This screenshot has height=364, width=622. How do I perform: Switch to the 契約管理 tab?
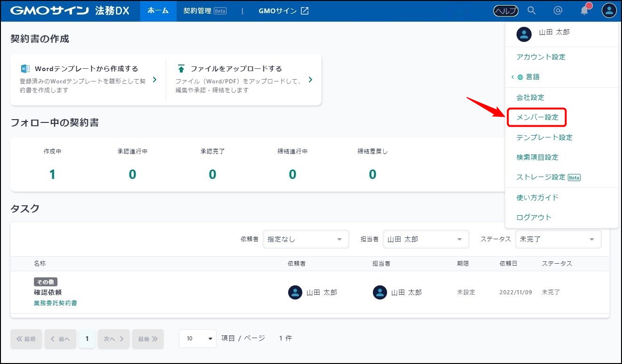tap(204, 11)
